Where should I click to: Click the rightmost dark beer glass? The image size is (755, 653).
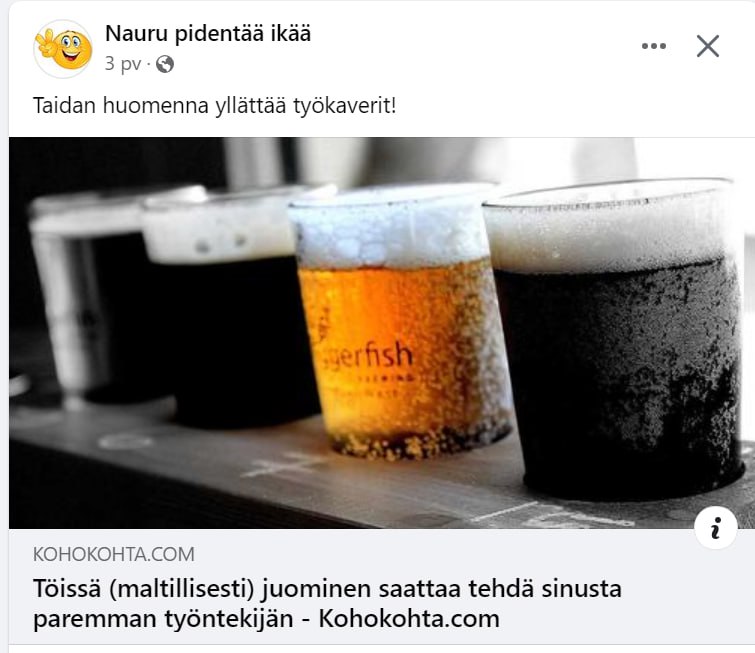pyautogui.click(x=614, y=340)
